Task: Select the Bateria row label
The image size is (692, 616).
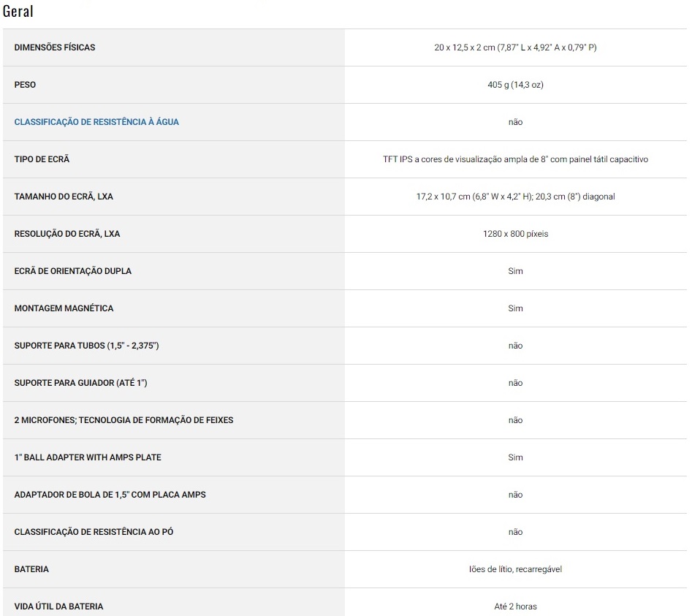Action: [x=31, y=569]
